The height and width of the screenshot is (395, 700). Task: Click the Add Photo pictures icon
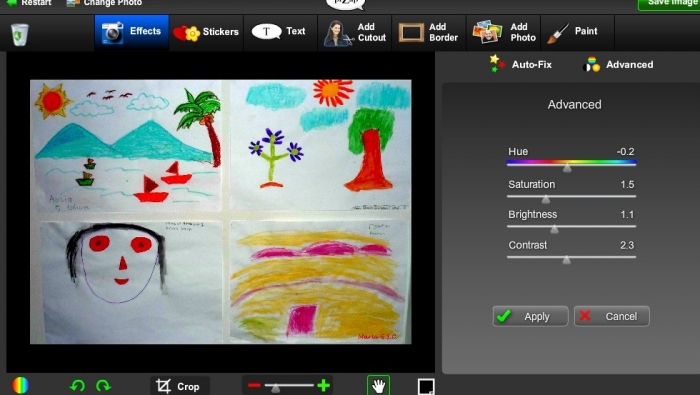(487, 32)
